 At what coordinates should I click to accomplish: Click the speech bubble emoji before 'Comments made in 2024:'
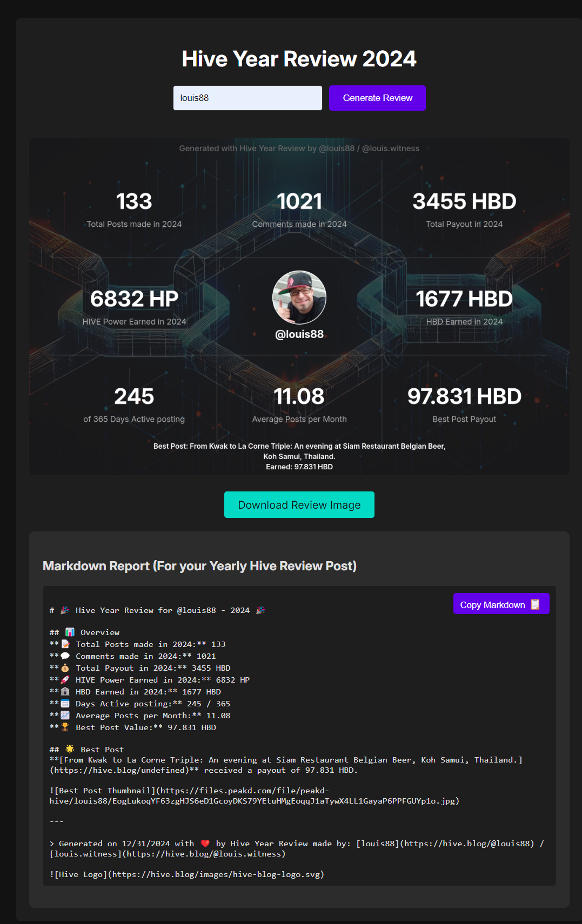(65, 656)
